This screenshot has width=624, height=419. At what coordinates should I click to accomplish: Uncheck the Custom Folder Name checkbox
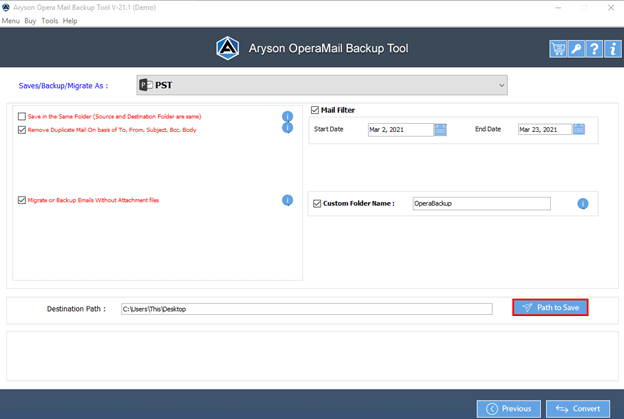point(317,203)
